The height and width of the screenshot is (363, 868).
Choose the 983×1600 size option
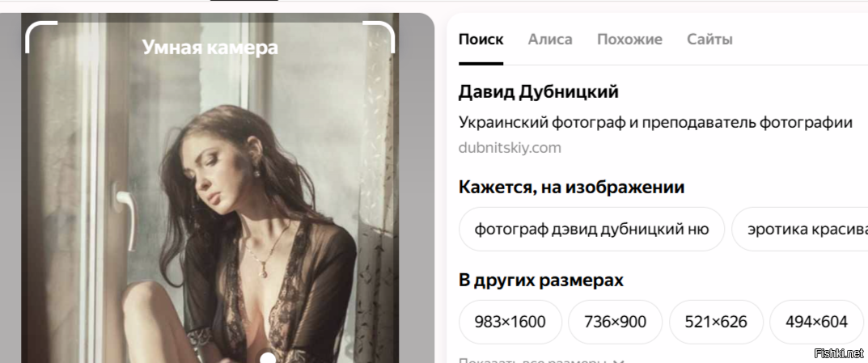pyautogui.click(x=510, y=322)
